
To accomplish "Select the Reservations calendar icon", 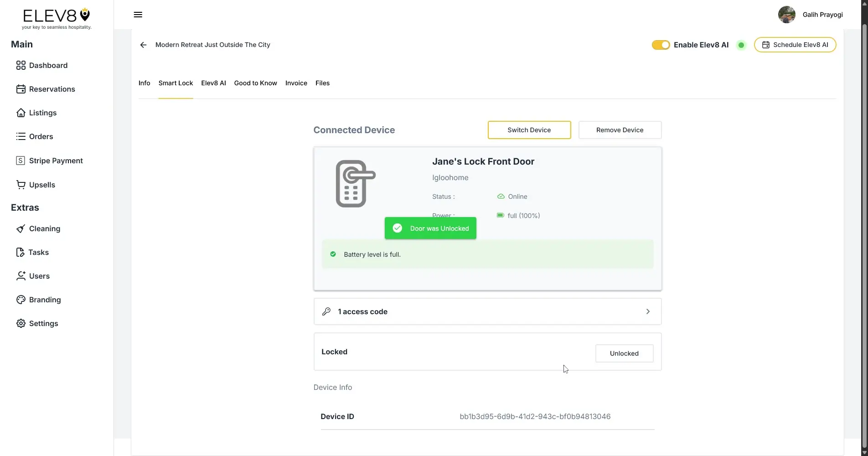I will coord(21,89).
